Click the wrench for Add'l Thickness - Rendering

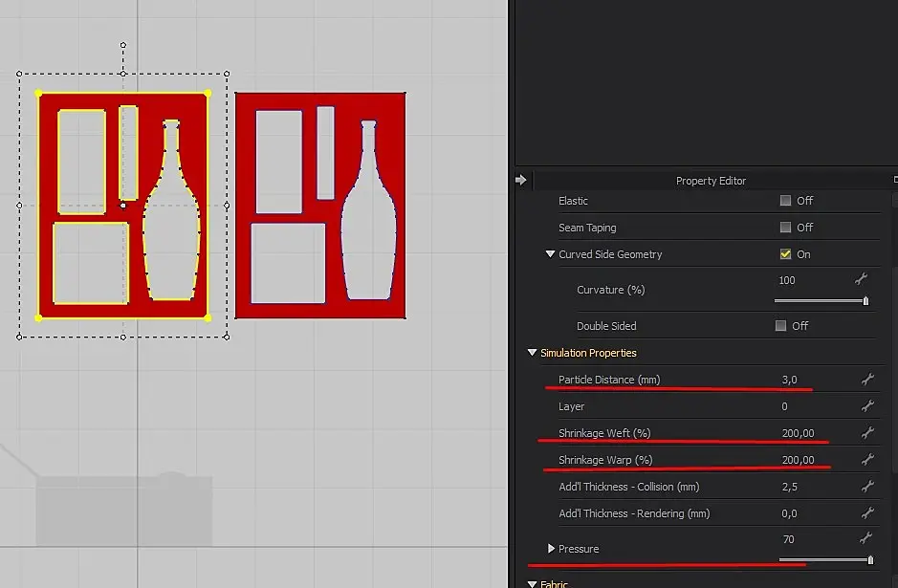867,513
